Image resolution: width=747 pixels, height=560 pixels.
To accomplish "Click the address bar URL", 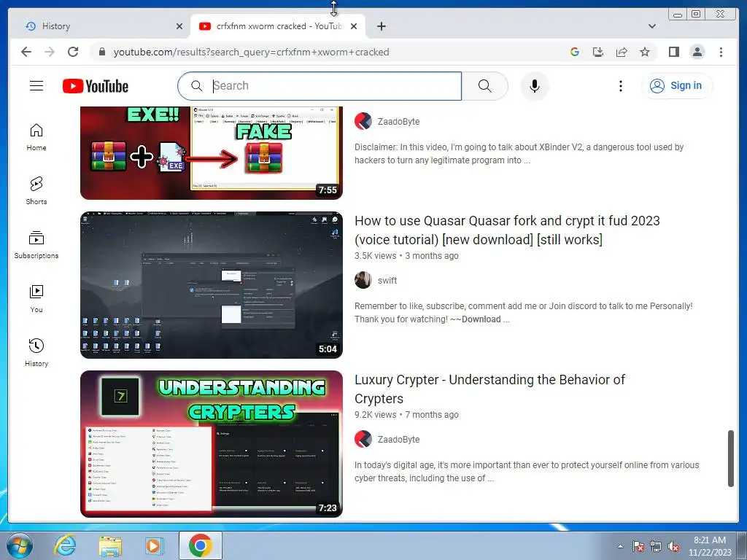I will 251,52.
